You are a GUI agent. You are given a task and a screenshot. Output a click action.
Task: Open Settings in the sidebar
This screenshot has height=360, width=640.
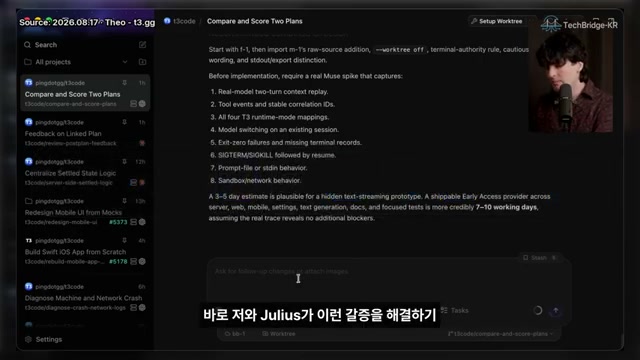tap(49, 340)
